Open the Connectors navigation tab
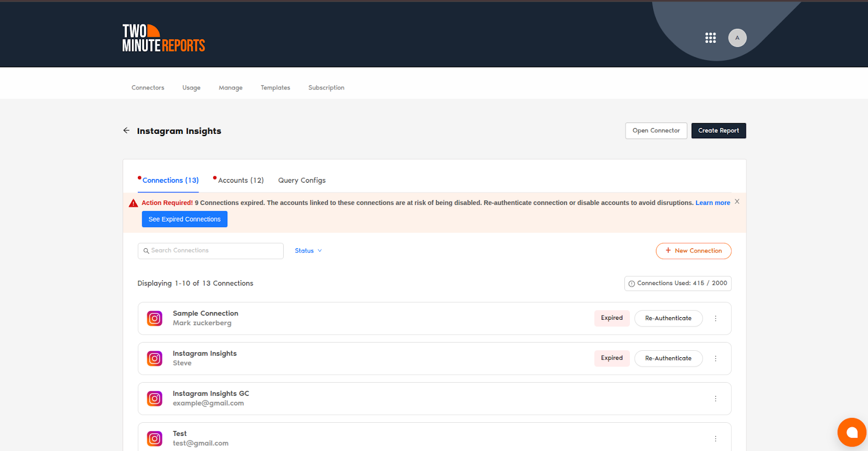This screenshot has height=451, width=868. pyautogui.click(x=148, y=88)
